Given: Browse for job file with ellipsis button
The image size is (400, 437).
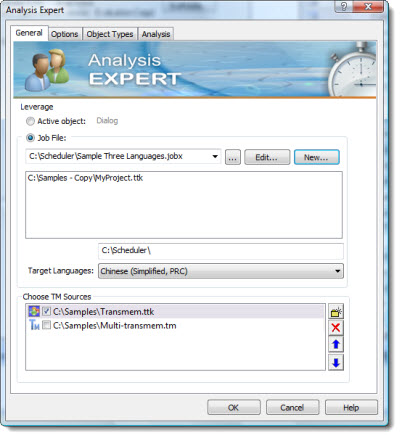Looking at the screenshot, I should 233,157.
